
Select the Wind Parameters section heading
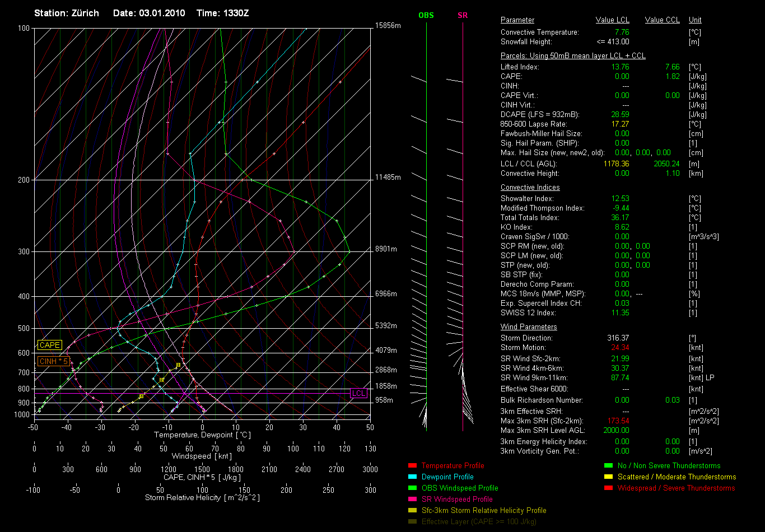(529, 326)
